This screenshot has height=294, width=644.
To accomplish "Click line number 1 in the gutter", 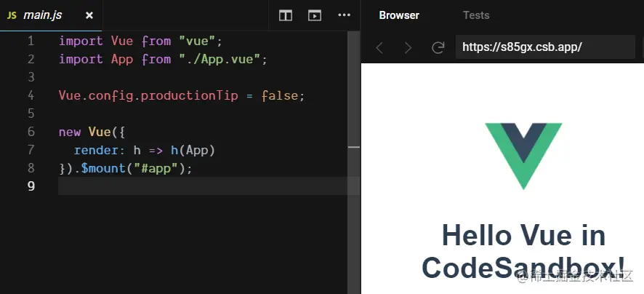I will click(x=31, y=41).
